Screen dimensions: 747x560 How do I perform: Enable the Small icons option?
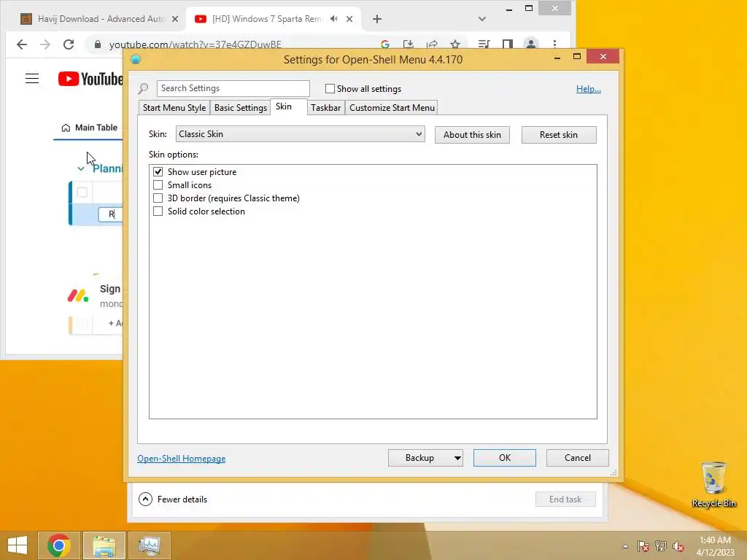point(158,184)
